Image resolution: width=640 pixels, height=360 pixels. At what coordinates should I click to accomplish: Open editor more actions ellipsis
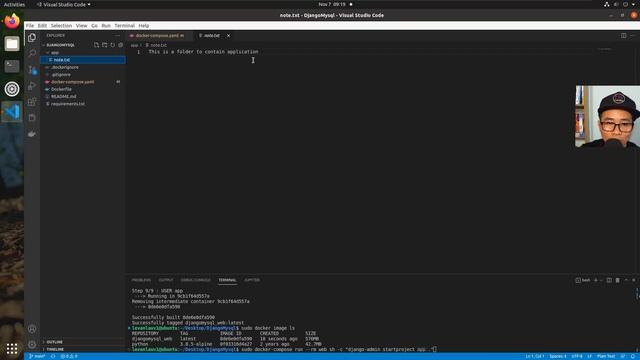[632, 36]
